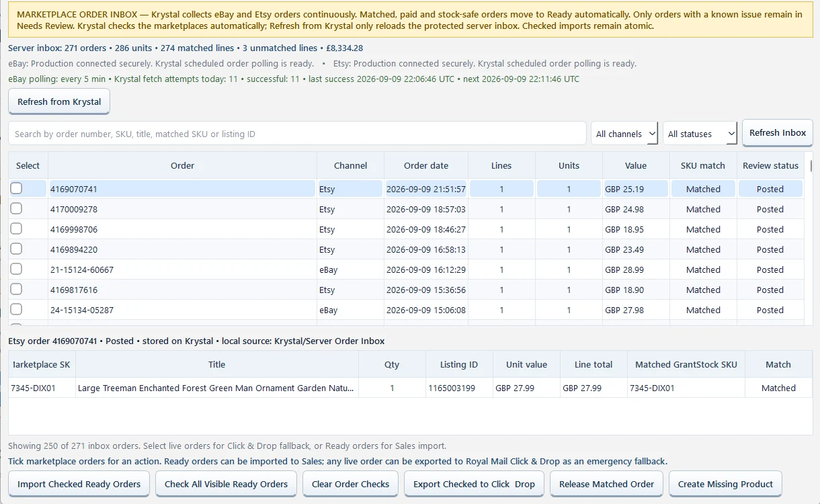Tick the checkbox for order 4170009278
The width and height of the screenshot is (820, 504).
point(16,208)
